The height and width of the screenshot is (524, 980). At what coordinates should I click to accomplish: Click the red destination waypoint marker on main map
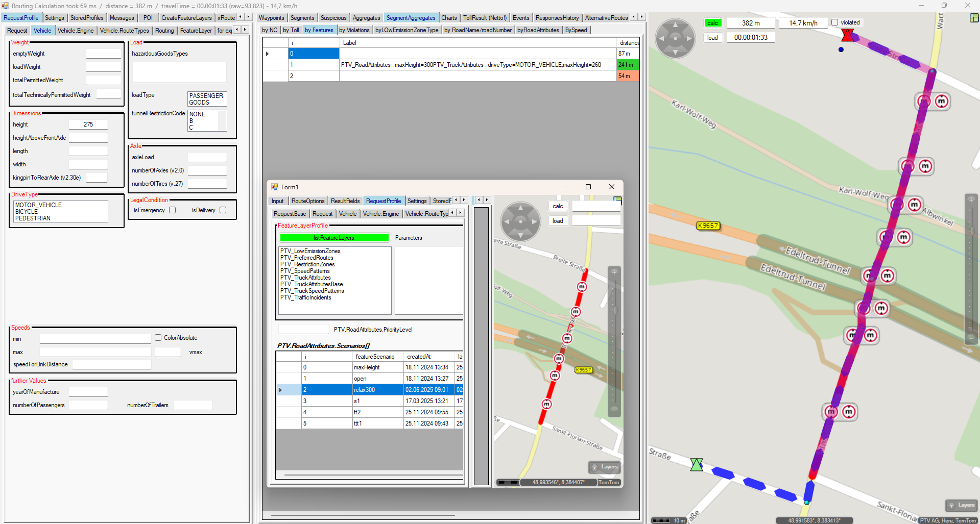tap(847, 35)
